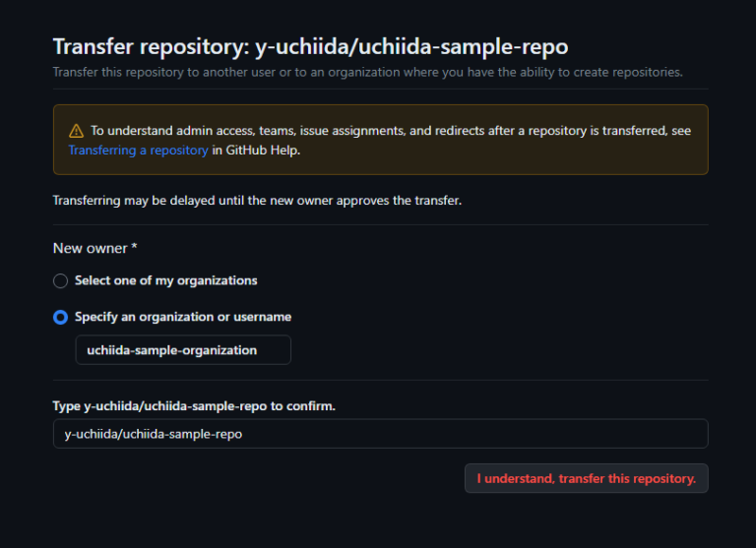Click the repository name confirmation text field
The width and height of the screenshot is (756, 548).
tap(380, 434)
